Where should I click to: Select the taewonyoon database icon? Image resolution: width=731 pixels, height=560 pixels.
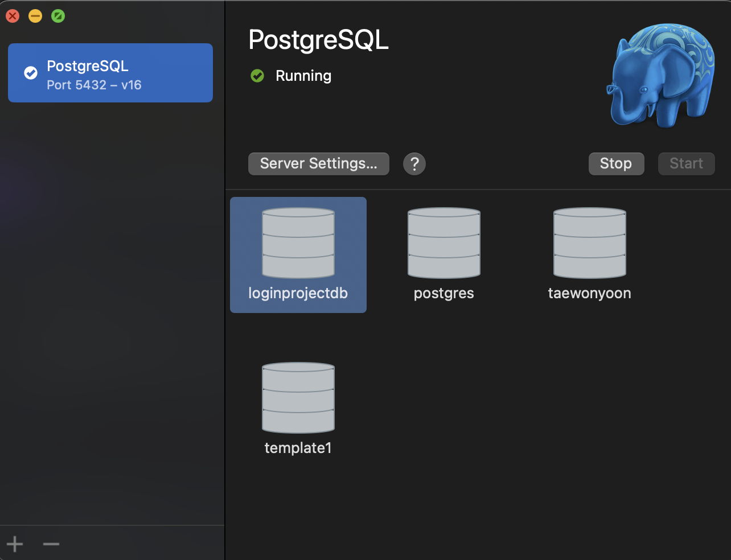[x=590, y=243]
